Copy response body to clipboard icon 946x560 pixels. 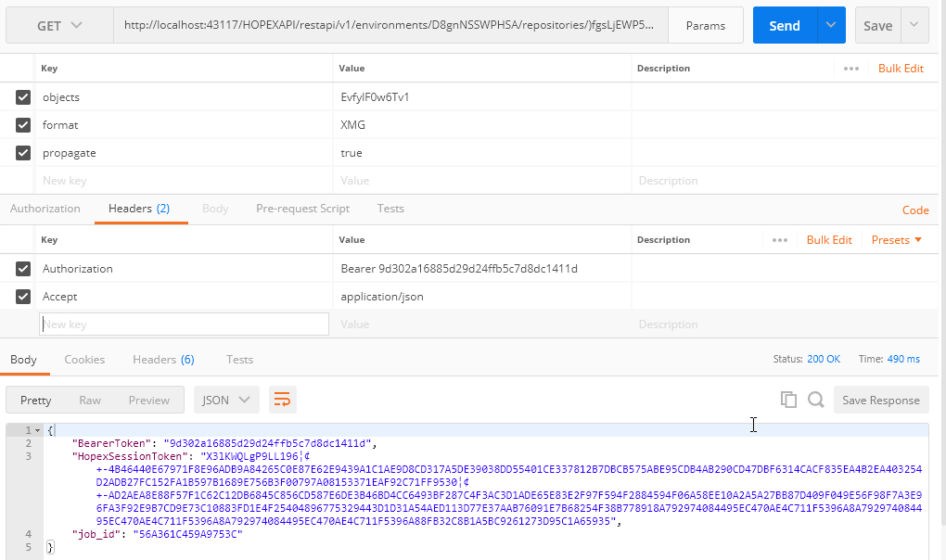tap(788, 400)
